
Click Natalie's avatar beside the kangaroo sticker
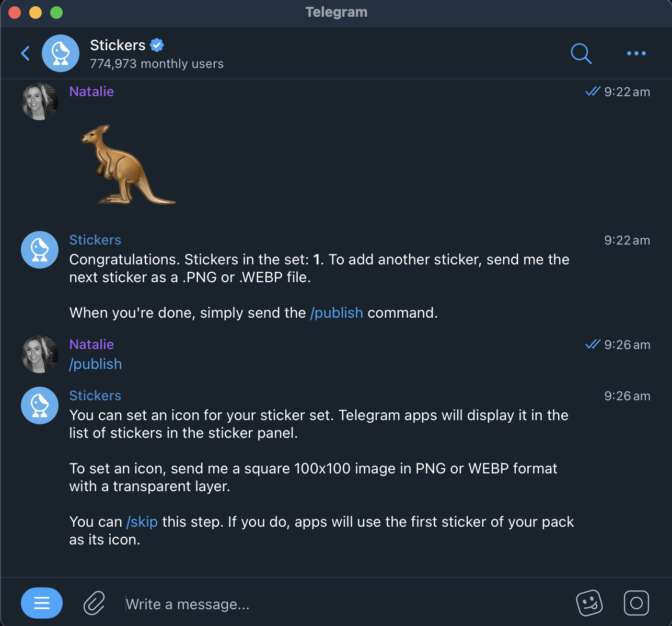pyautogui.click(x=40, y=101)
